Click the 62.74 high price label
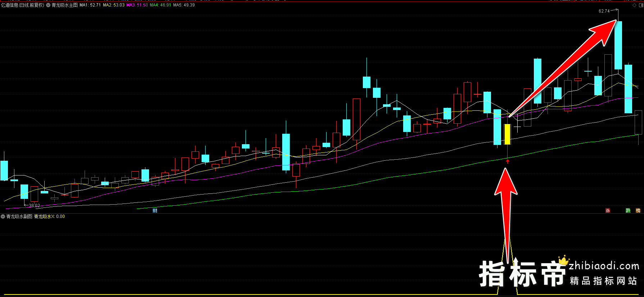The height and width of the screenshot is (297, 644). [604, 11]
